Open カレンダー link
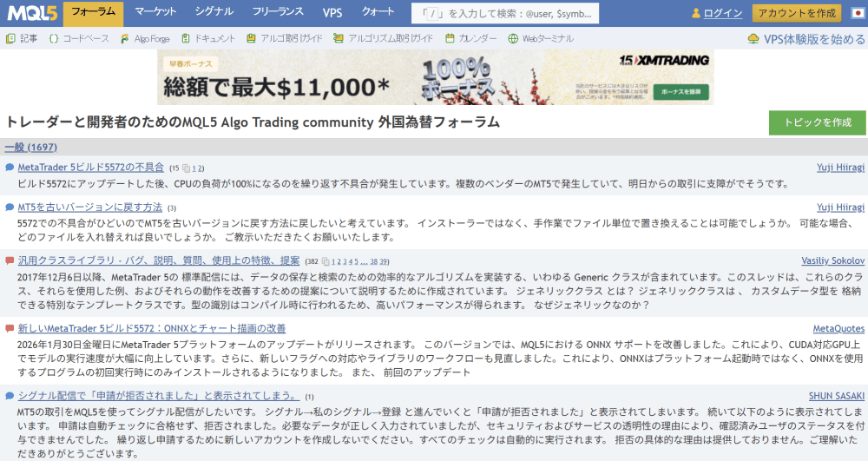The width and height of the screenshot is (868, 461). (x=477, y=38)
